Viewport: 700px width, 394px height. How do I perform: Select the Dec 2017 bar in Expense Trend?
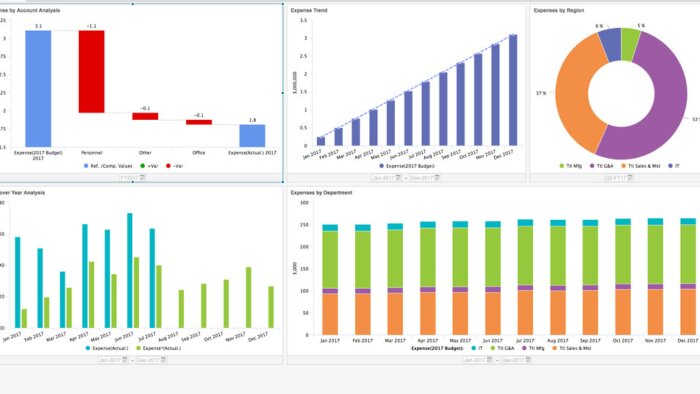click(513, 90)
